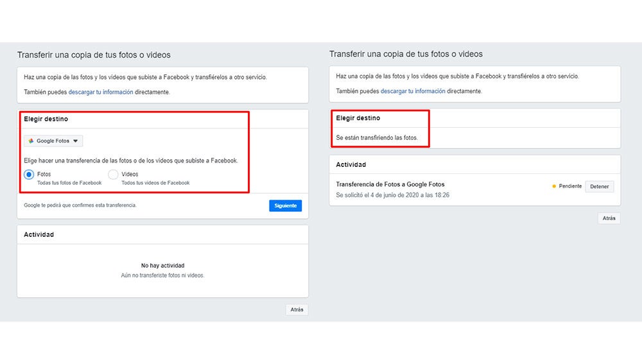Open the Google Fotos destination dropdown
Image resolution: width=642 pixels, height=364 pixels.
click(53, 141)
